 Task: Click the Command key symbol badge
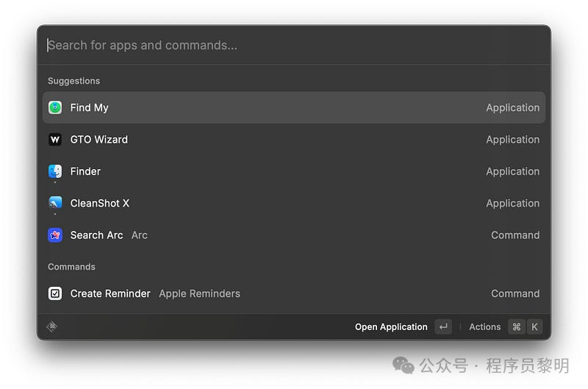click(x=517, y=327)
